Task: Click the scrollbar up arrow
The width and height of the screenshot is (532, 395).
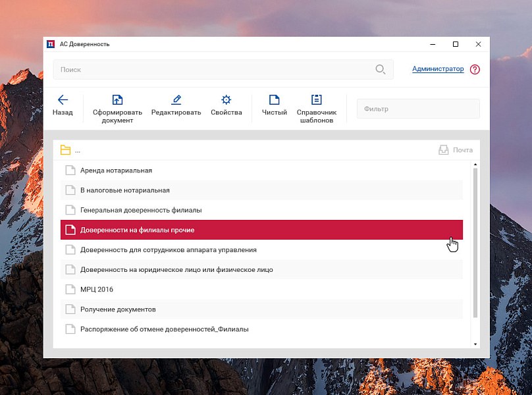Action: 475,165
